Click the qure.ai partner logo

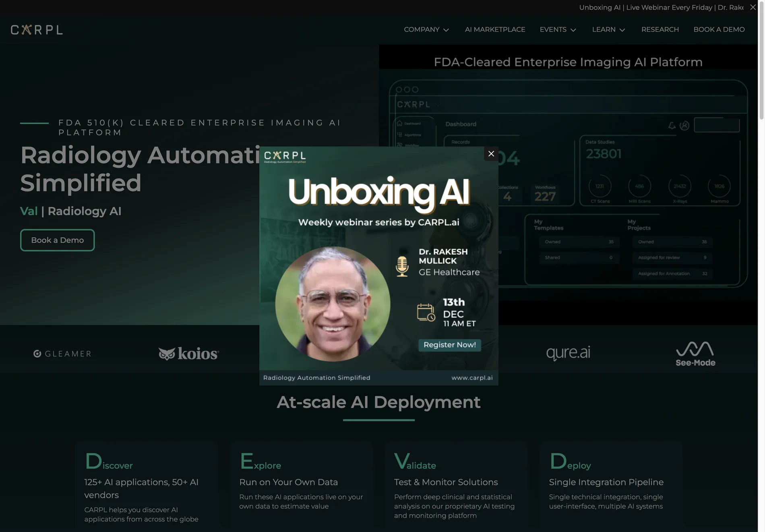568,353
